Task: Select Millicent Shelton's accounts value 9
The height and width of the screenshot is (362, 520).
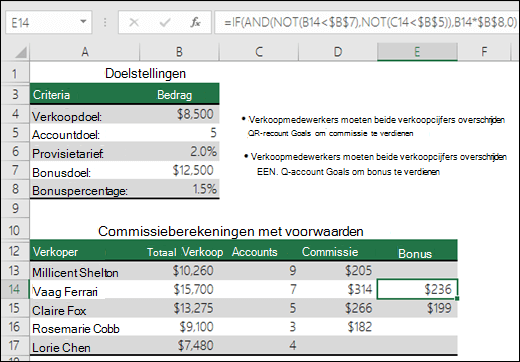Action: click(x=259, y=271)
